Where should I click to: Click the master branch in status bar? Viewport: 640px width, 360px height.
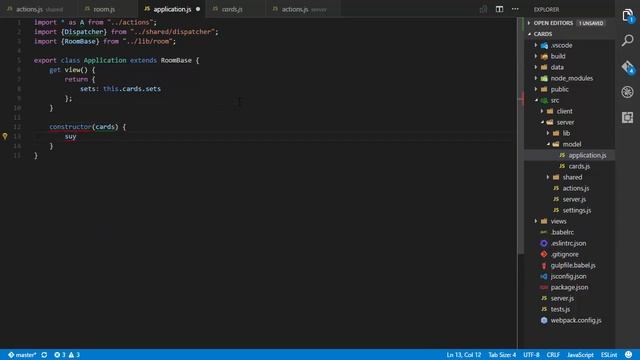22,355
